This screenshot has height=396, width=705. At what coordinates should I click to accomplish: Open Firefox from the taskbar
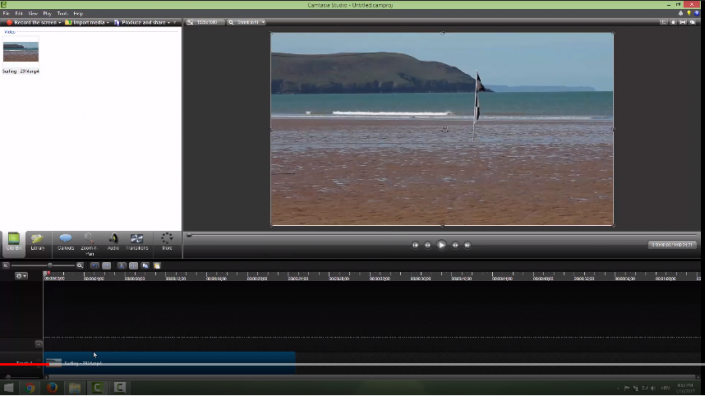click(52, 387)
